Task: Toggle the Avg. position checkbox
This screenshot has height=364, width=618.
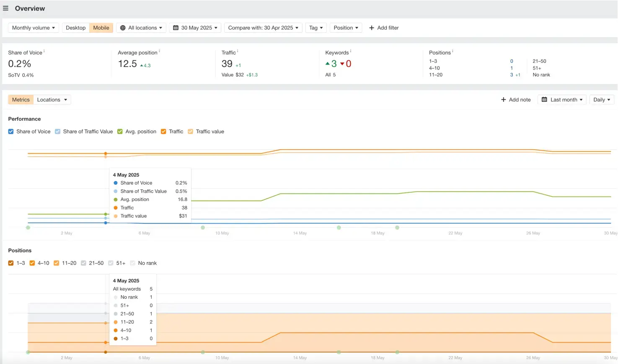Action: click(x=120, y=132)
